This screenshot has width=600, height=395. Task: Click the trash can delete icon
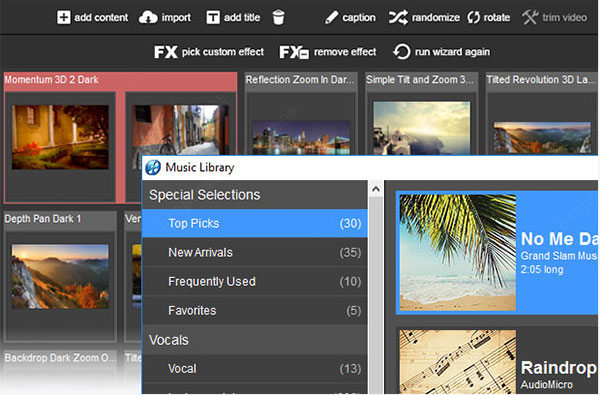[x=279, y=18]
